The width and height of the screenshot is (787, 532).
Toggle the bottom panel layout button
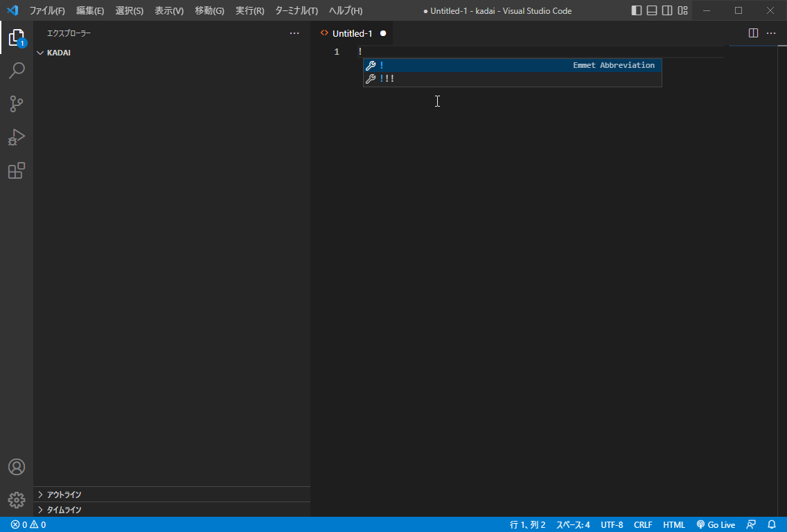[x=652, y=10]
